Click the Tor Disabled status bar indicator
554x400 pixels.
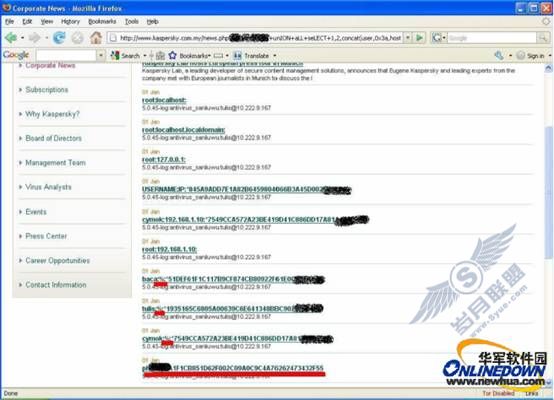coord(498,393)
